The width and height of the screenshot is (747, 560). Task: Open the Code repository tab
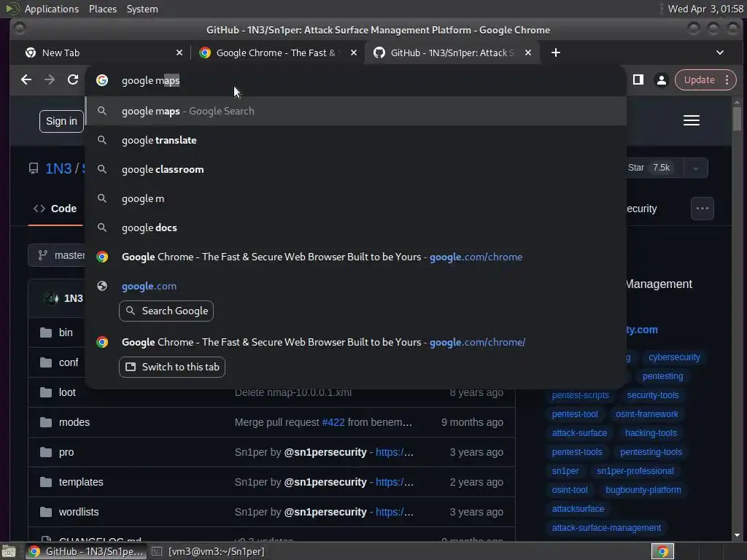pyautogui.click(x=55, y=209)
